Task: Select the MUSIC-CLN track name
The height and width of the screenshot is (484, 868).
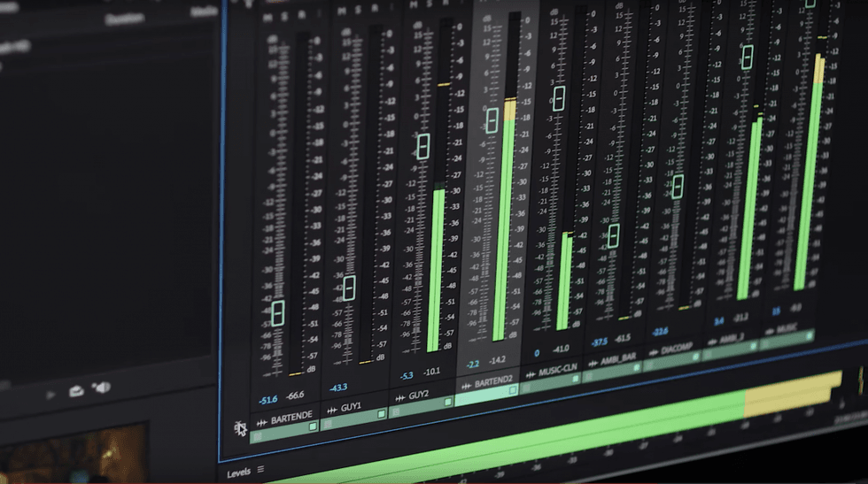Action: (558, 370)
